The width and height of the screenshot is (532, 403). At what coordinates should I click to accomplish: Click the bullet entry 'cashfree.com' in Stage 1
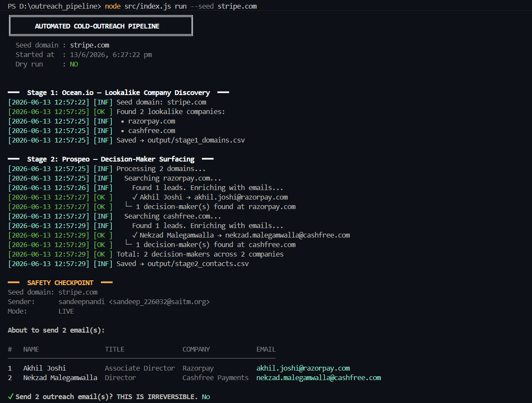[x=151, y=130]
